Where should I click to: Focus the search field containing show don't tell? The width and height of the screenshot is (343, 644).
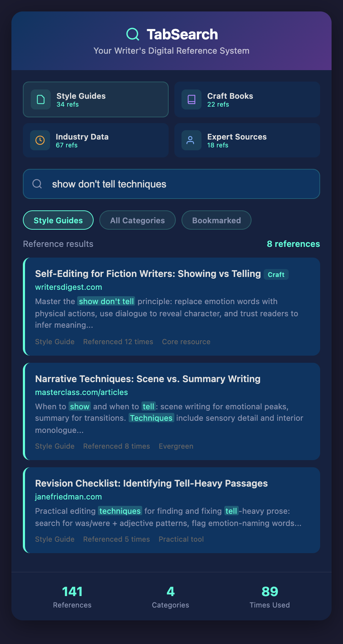179,184
